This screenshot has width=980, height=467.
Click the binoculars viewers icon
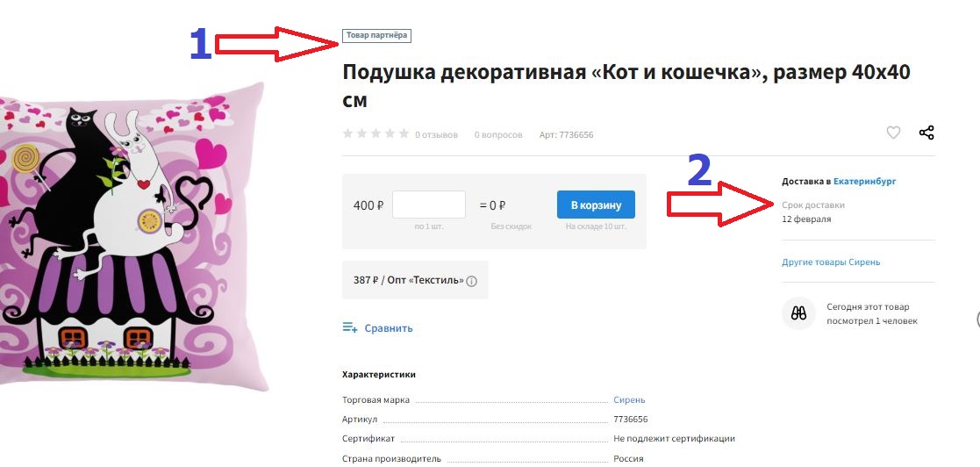(798, 313)
